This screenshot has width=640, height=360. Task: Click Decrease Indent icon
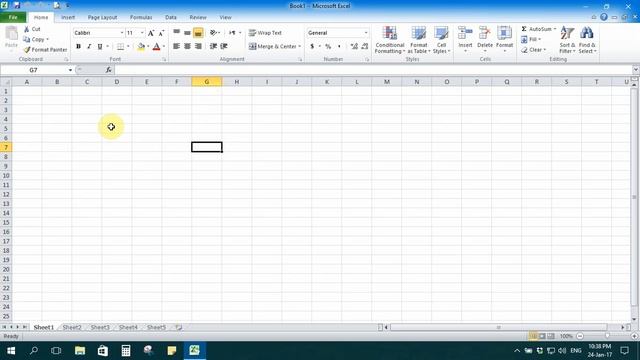point(213,46)
